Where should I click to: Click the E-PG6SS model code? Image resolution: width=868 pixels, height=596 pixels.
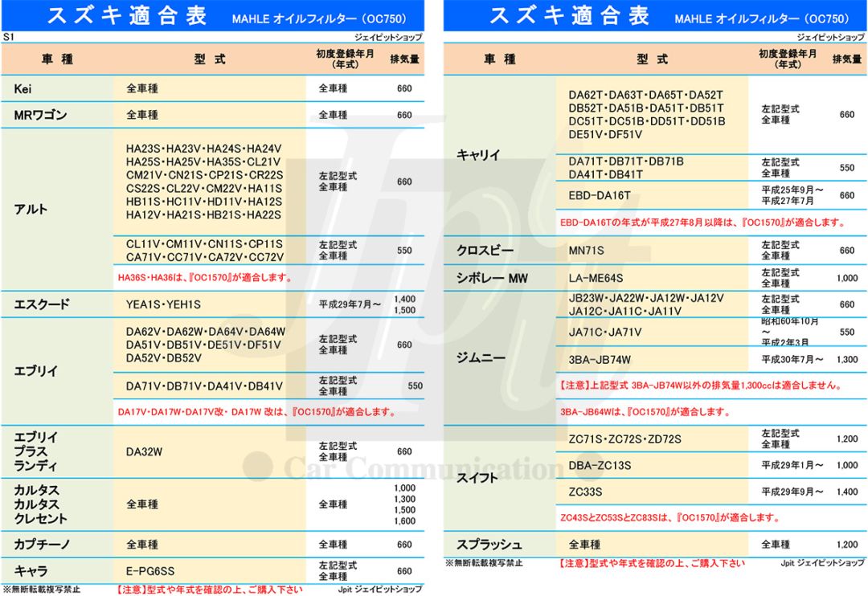coord(150,571)
